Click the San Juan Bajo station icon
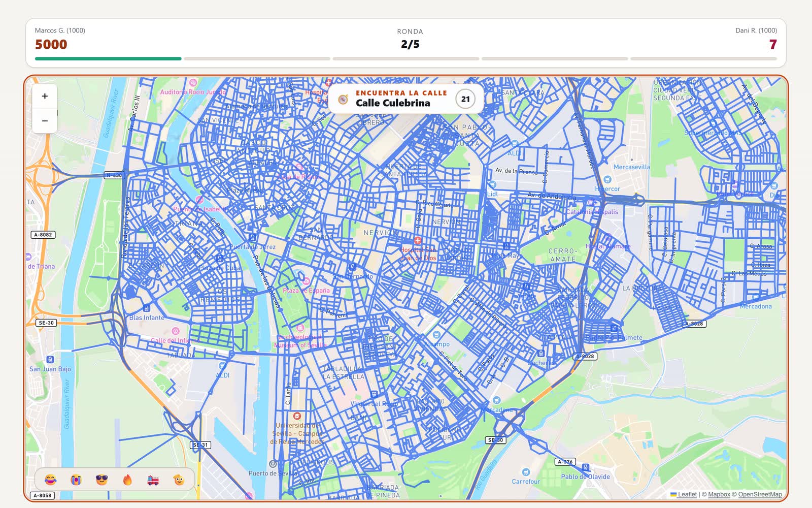This screenshot has width=812, height=508. (x=50, y=360)
